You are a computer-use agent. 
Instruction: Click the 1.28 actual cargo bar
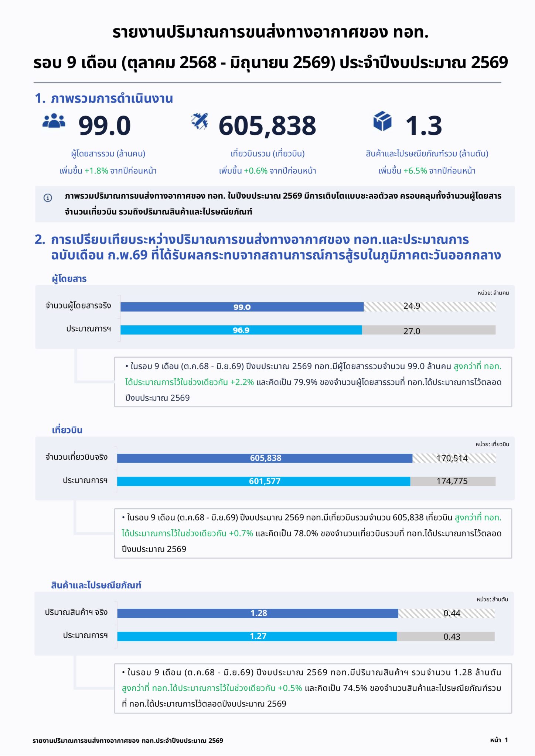point(258,613)
